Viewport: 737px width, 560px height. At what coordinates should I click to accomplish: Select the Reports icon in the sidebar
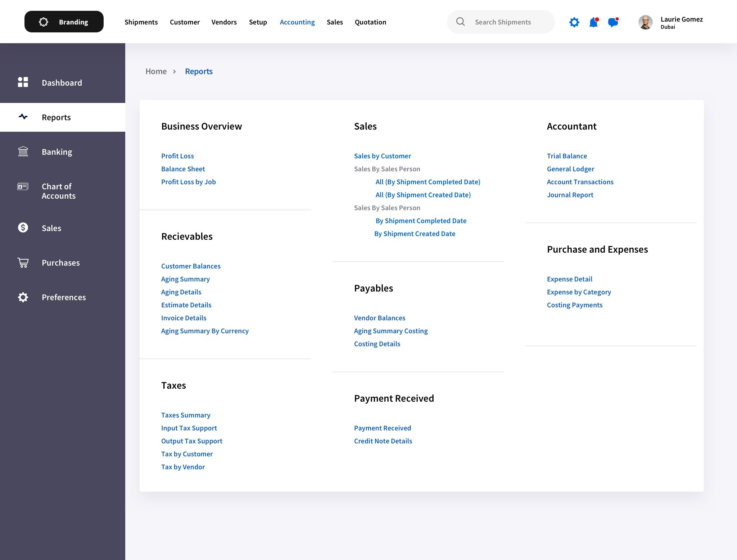tap(23, 117)
